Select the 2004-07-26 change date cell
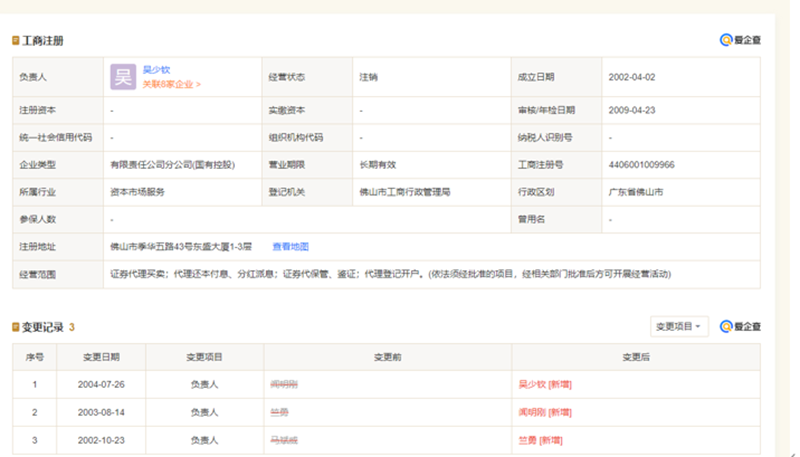This screenshot has height=457, width=800. click(100, 384)
